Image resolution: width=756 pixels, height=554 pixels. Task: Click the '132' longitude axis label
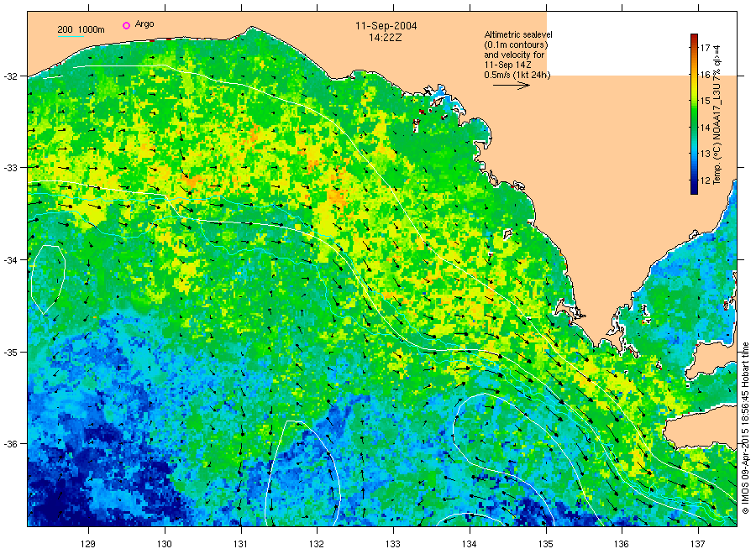click(x=317, y=545)
